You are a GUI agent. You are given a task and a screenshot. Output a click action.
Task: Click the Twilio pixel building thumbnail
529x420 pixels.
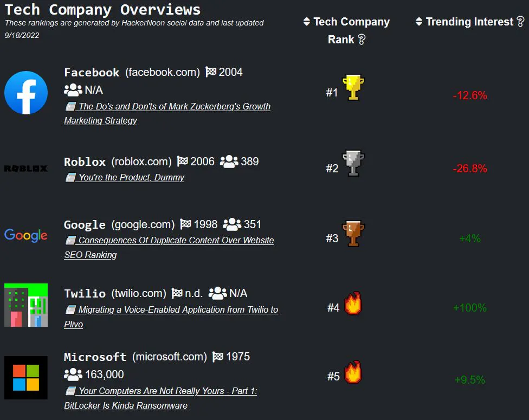tap(26, 305)
